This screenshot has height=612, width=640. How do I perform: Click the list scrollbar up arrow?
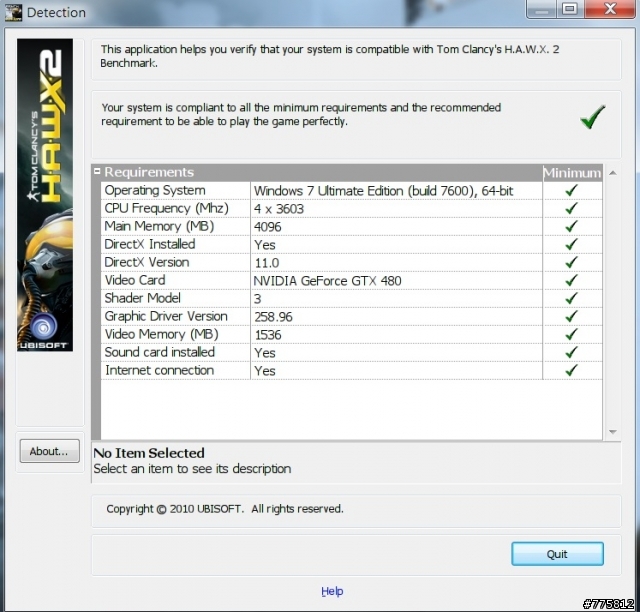coord(612,173)
